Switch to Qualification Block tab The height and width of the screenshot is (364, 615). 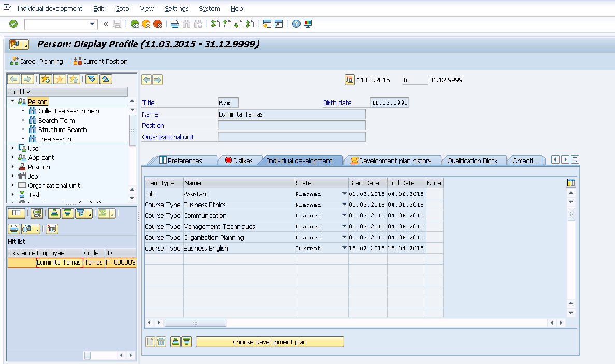[472, 161]
